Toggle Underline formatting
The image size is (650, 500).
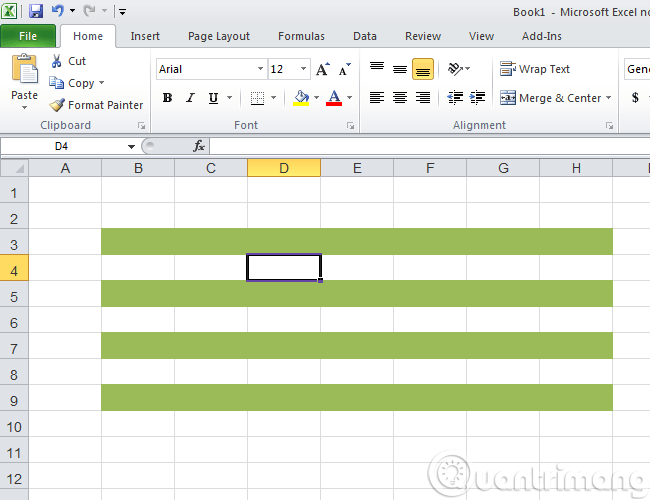[213, 98]
